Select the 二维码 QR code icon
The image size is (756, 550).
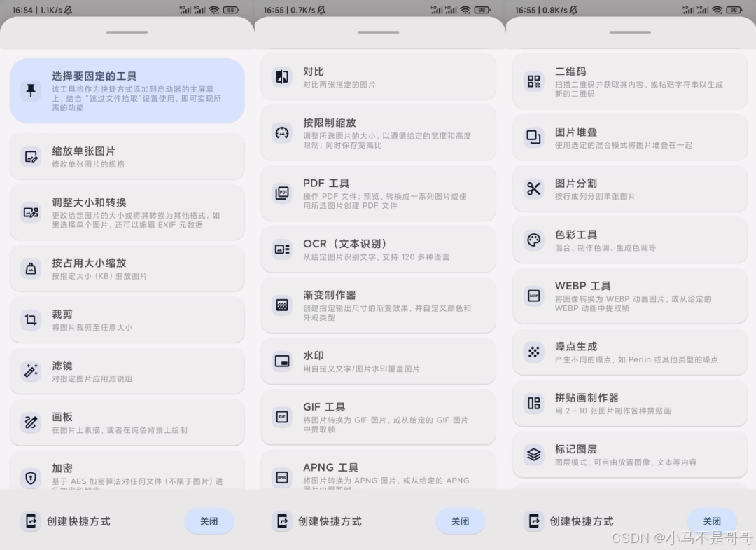533,81
